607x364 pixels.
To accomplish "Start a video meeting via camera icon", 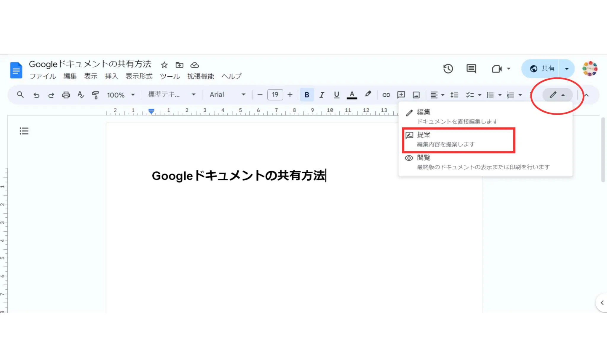I will tap(497, 69).
